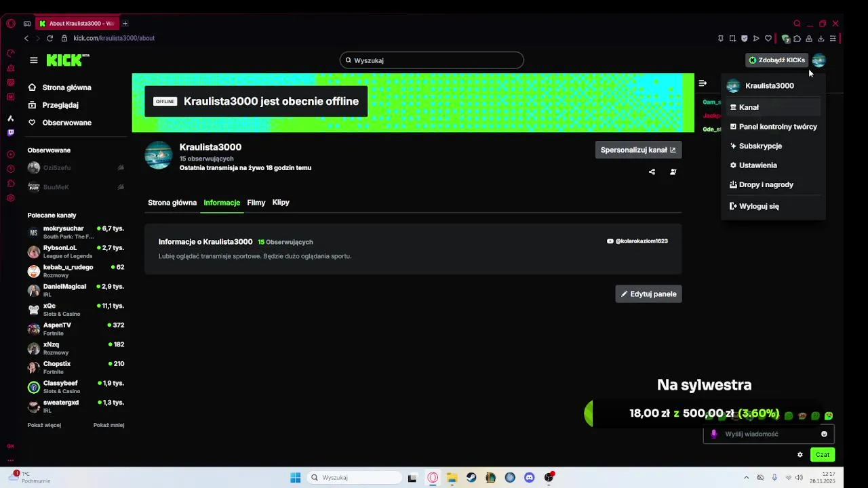This screenshot has width=868, height=488.
Task: Click the Kraulista3000 channel avatar
Action: tap(159, 155)
